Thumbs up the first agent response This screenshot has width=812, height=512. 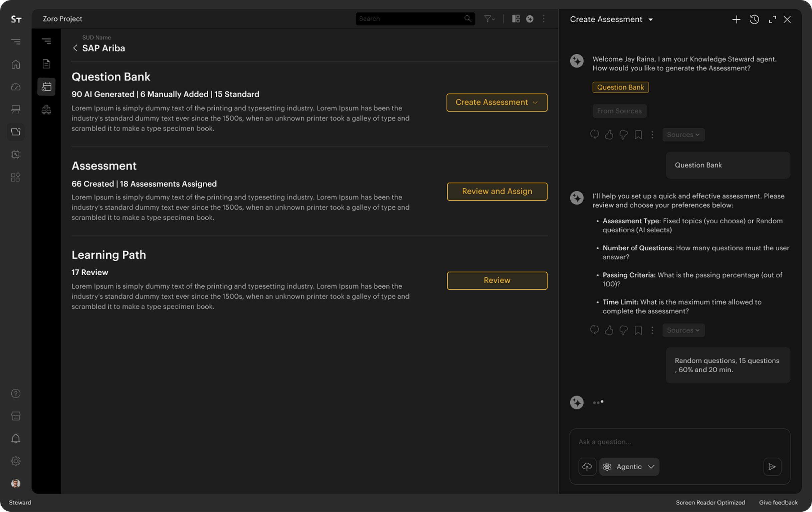(609, 135)
